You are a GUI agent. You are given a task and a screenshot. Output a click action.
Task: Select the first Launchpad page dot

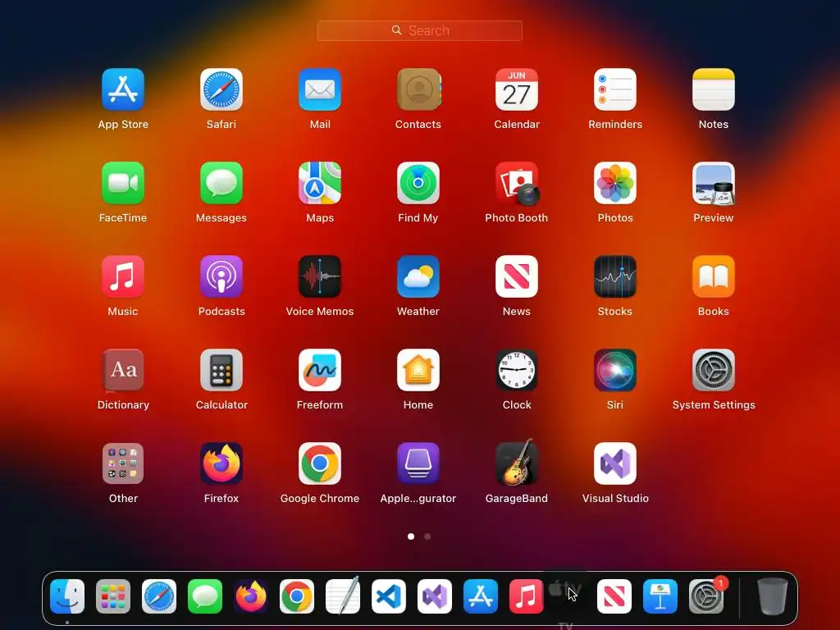pyautogui.click(x=411, y=536)
